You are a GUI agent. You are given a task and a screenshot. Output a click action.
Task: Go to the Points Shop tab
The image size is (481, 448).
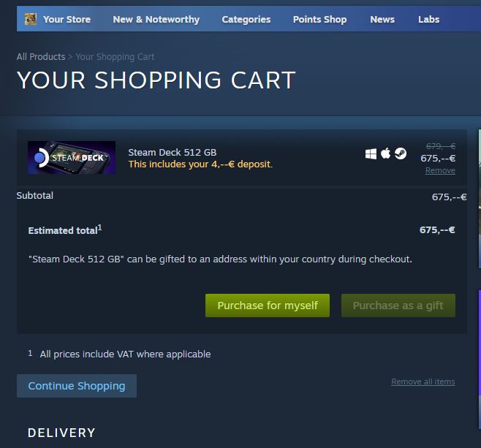pos(319,19)
